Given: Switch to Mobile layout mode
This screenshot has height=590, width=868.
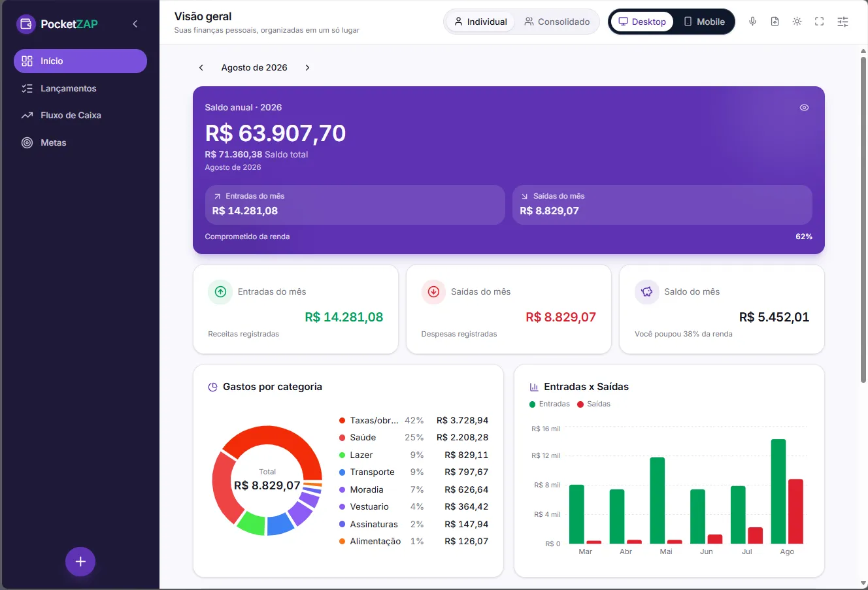Looking at the screenshot, I should point(704,22).
